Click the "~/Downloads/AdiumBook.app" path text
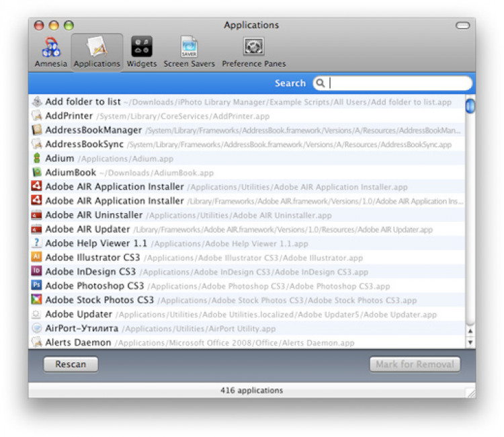Image resolution: width=504 pixels, height=437 pixels. 157,173
